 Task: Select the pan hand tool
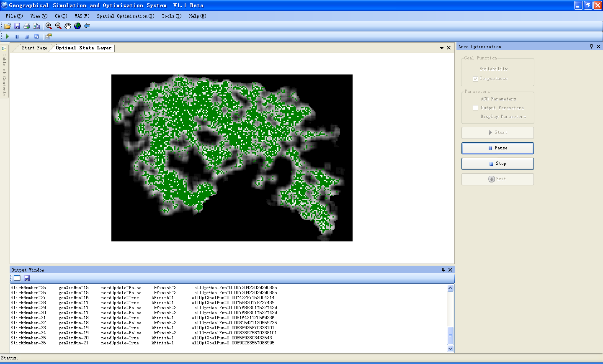68,26
